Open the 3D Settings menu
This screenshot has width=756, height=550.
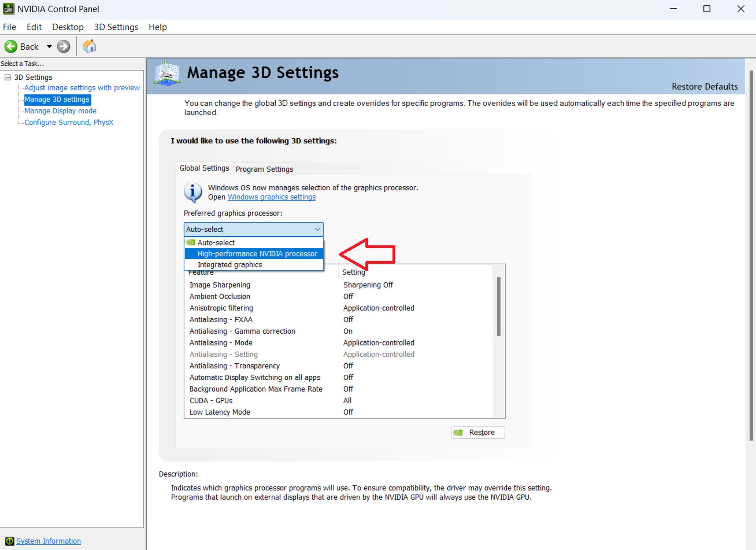116,27
